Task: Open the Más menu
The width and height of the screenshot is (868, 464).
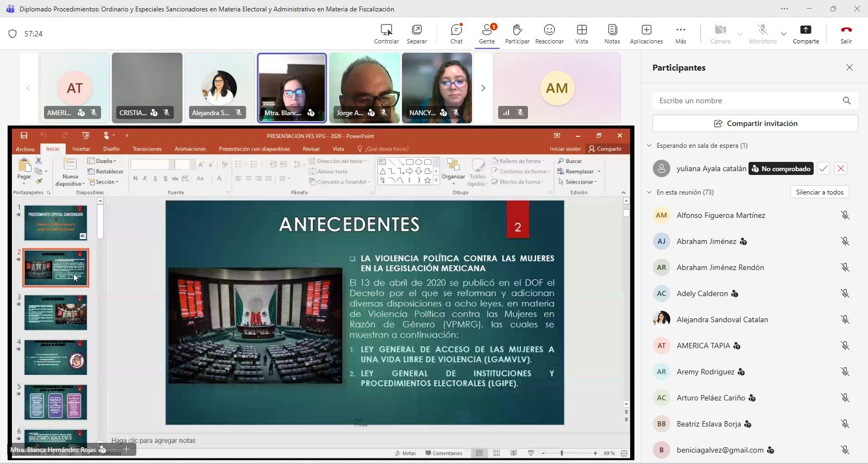Action: tap(681, 34)
